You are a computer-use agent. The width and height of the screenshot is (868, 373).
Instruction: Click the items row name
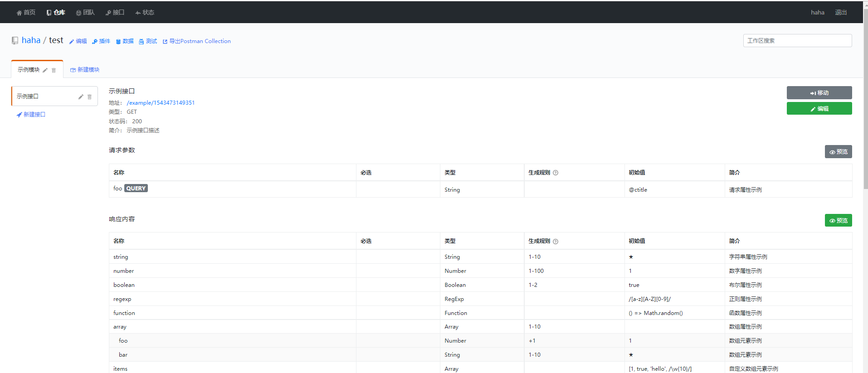pos(120,369)
